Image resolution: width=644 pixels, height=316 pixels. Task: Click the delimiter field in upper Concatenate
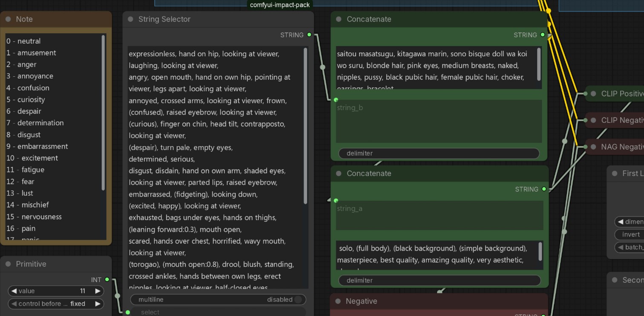click(439, 153)
